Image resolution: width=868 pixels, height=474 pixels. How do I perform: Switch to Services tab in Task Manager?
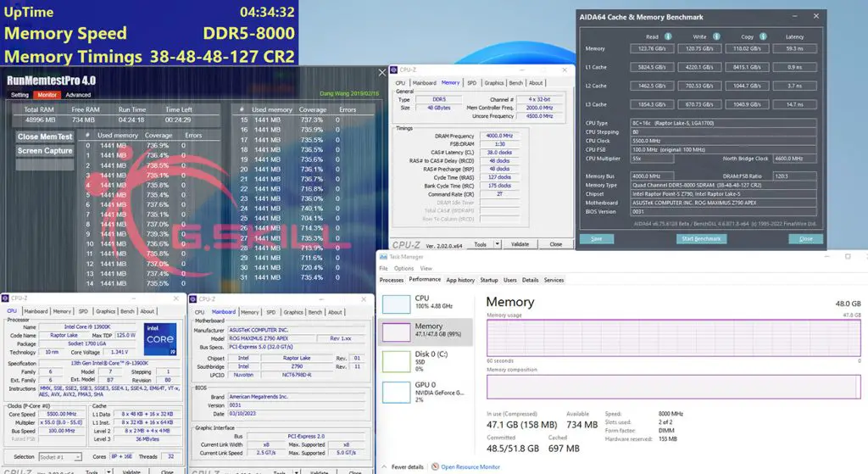click(554, 280)
